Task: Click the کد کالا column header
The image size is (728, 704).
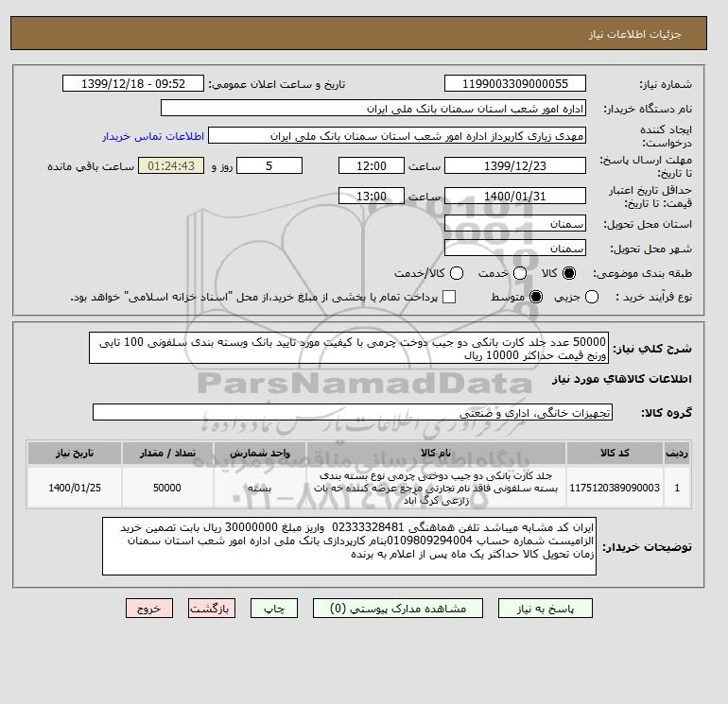Action: pos(615,453)
